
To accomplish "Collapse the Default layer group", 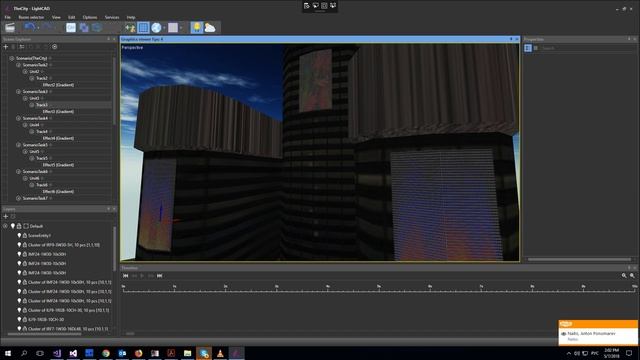I will pos(5,226).
